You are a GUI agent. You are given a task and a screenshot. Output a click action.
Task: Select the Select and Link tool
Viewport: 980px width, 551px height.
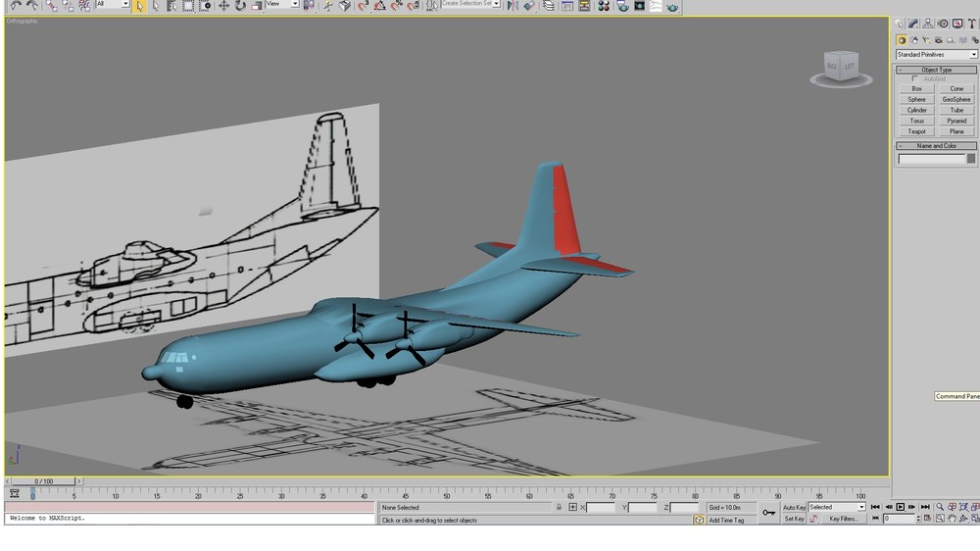[51, 6]
